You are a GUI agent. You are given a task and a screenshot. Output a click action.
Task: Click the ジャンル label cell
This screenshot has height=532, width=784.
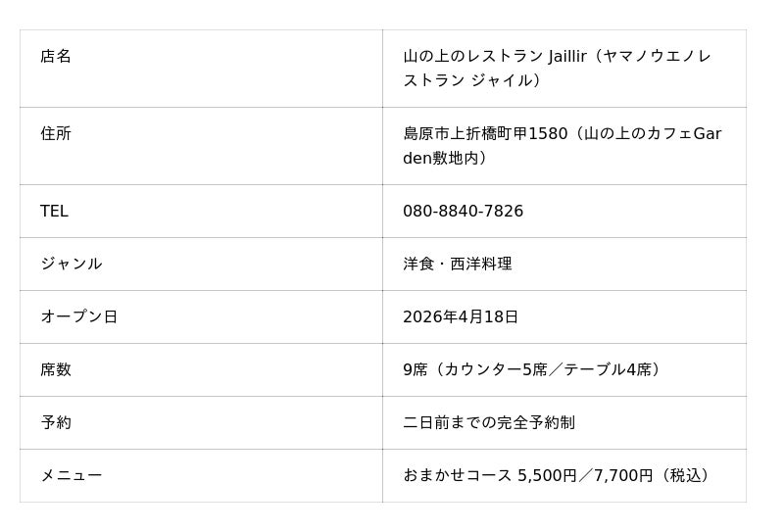[x=71, y=265]
